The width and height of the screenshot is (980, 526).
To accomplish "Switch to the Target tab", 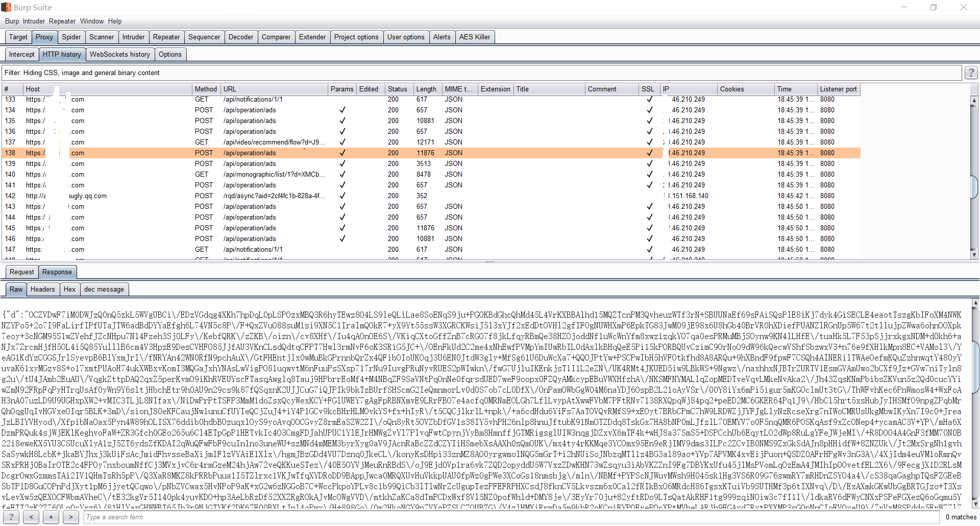I will coord(18,37).
